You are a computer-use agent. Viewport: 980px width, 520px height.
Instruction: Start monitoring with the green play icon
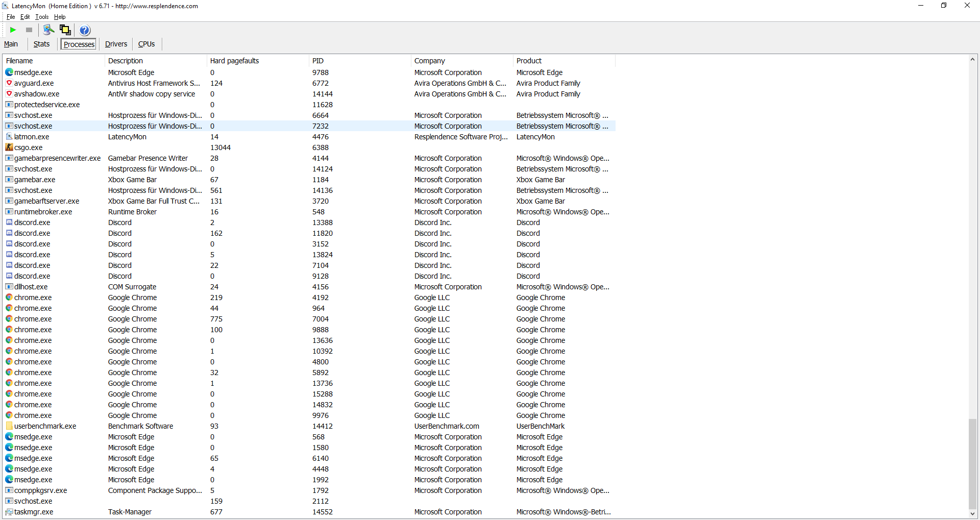(x=13, y=30)
